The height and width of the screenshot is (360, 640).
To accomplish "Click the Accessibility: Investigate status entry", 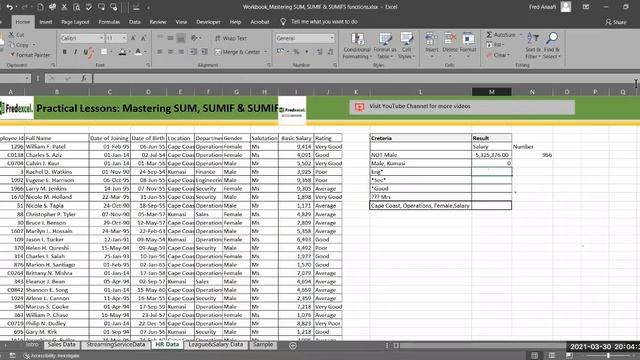I will click(51, 356).
